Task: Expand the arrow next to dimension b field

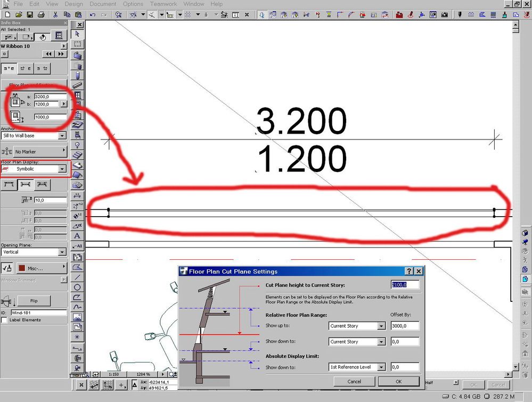Action: (x=64, y=104)
